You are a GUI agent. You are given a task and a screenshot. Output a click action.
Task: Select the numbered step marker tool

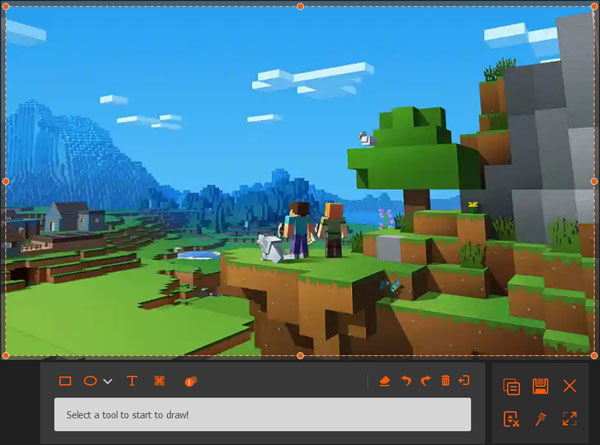click(191, 381)
